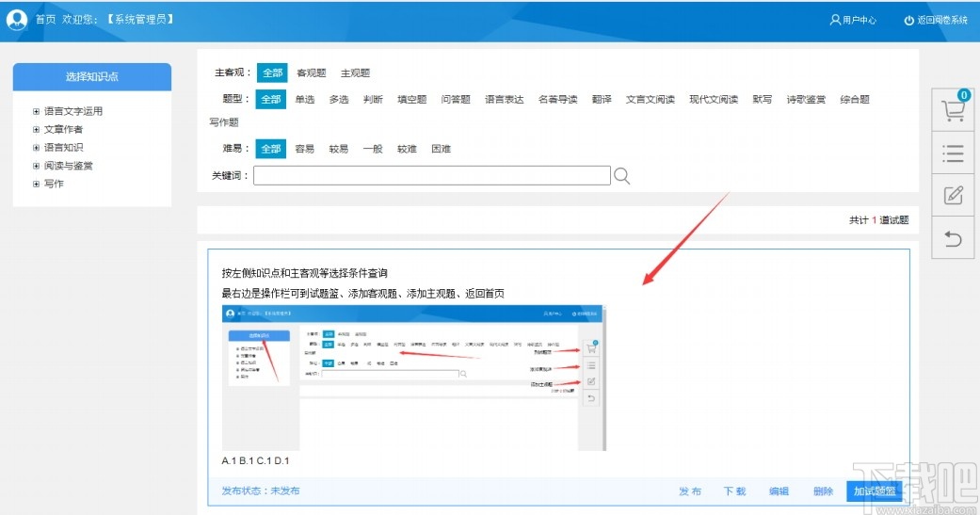Click the 共计 1 道试题 count text
The image size is (980, 515).
click(878, 220)
